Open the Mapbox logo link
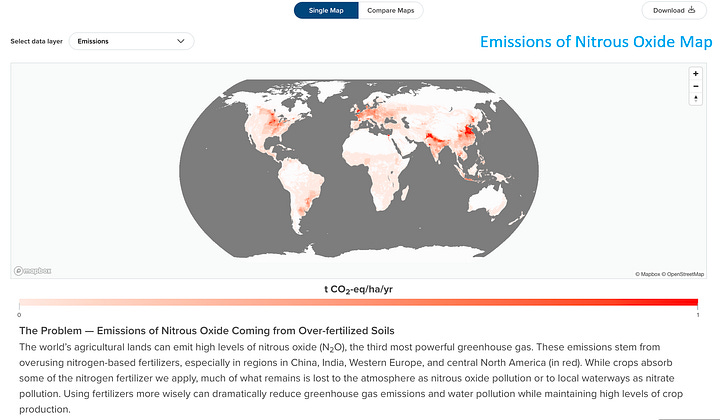 [32, 271]
